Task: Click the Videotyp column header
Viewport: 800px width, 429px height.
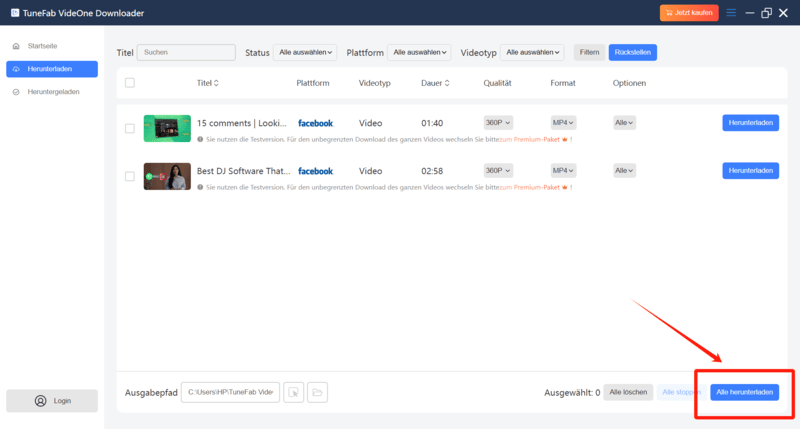Action: coord(374,83)
